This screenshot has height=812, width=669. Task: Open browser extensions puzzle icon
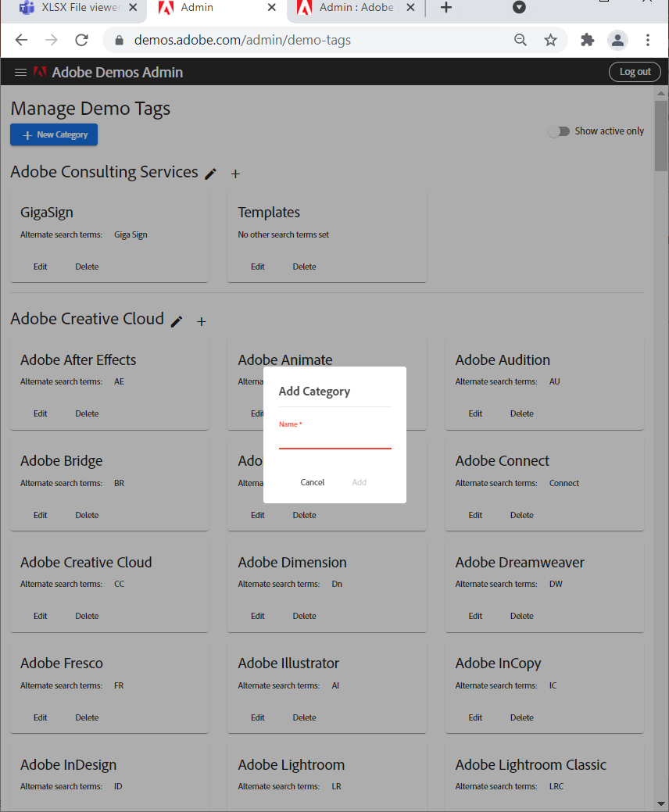tap(587, 40)
